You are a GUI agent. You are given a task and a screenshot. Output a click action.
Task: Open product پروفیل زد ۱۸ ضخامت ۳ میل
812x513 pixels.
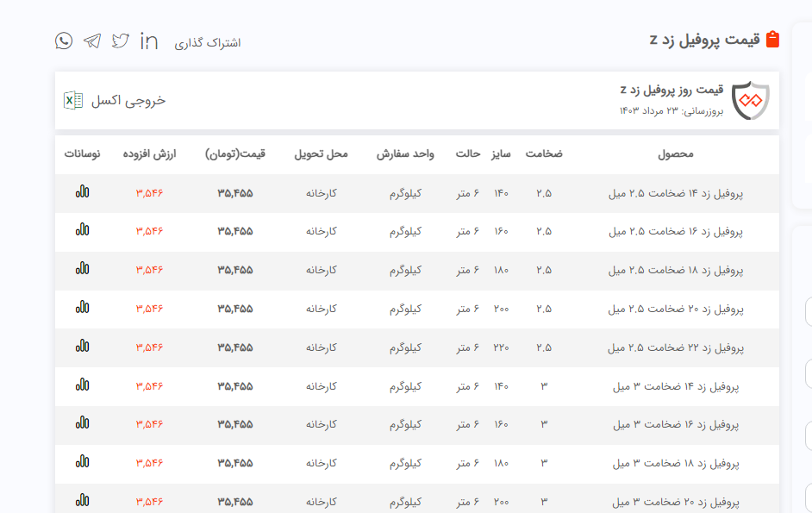[x=676, y=463]
